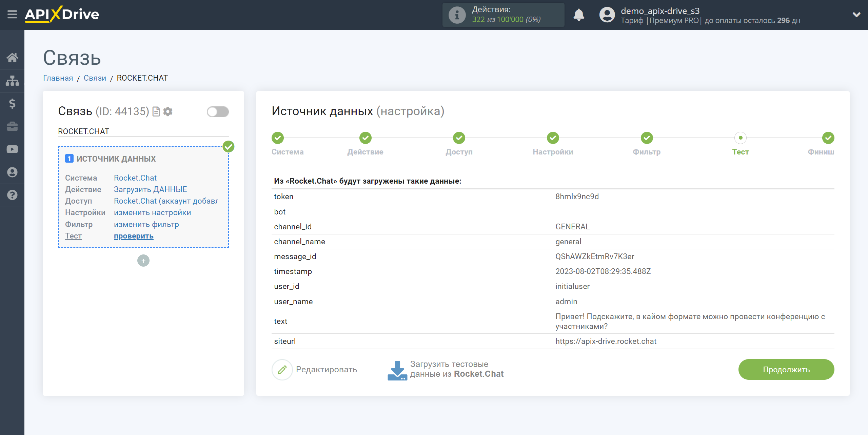Click the bot row label

click(280, 212)
